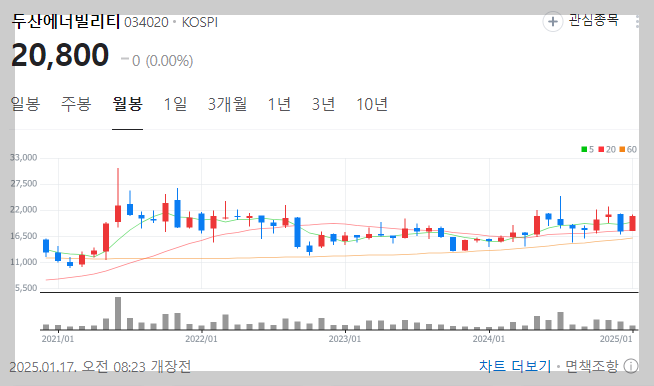Click the 2023/01 date axis label
654x386 pixels.
tap(345, 339)
